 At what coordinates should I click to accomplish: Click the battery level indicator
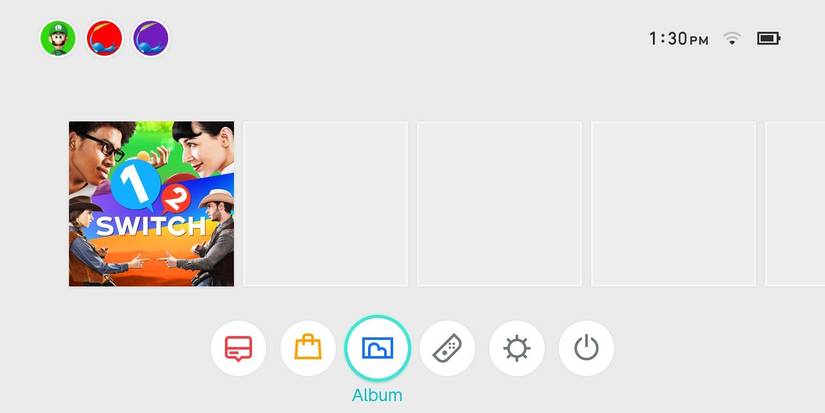769,38
